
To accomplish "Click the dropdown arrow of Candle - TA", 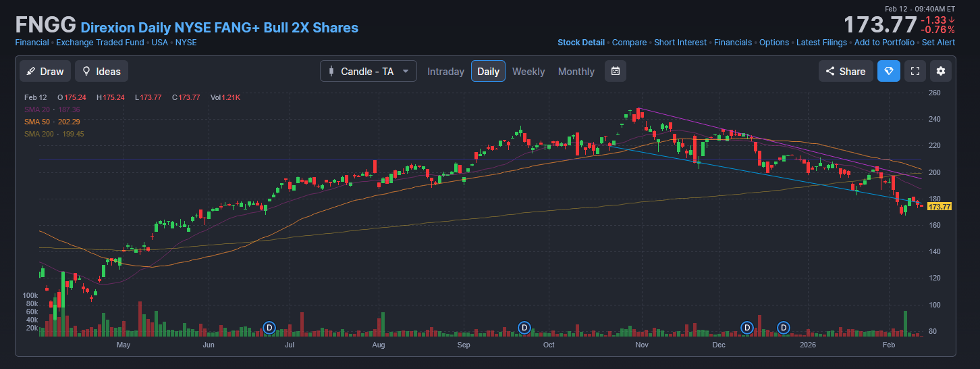I will [406, 71].
